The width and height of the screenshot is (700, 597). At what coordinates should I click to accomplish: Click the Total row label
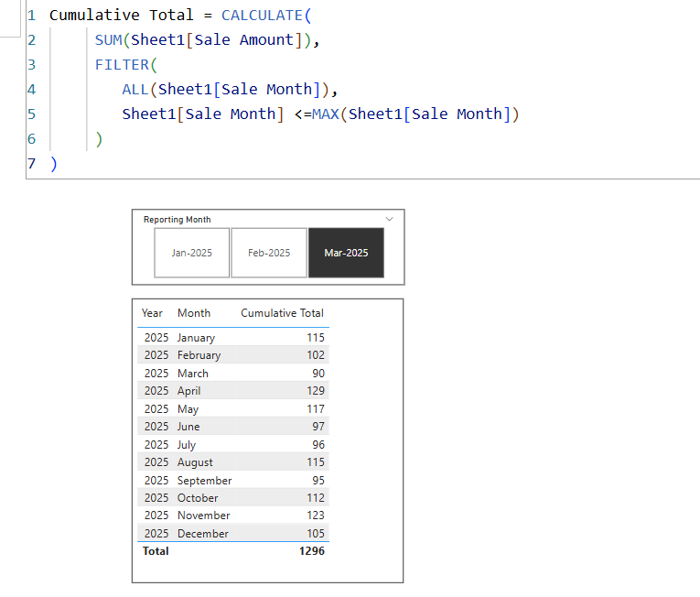click(156, 551)
